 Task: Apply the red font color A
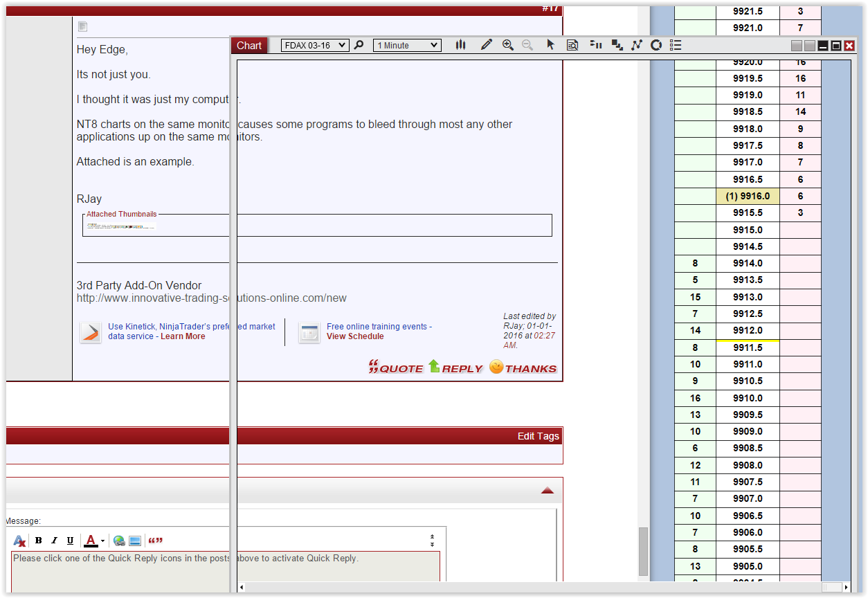pos(91,541)
